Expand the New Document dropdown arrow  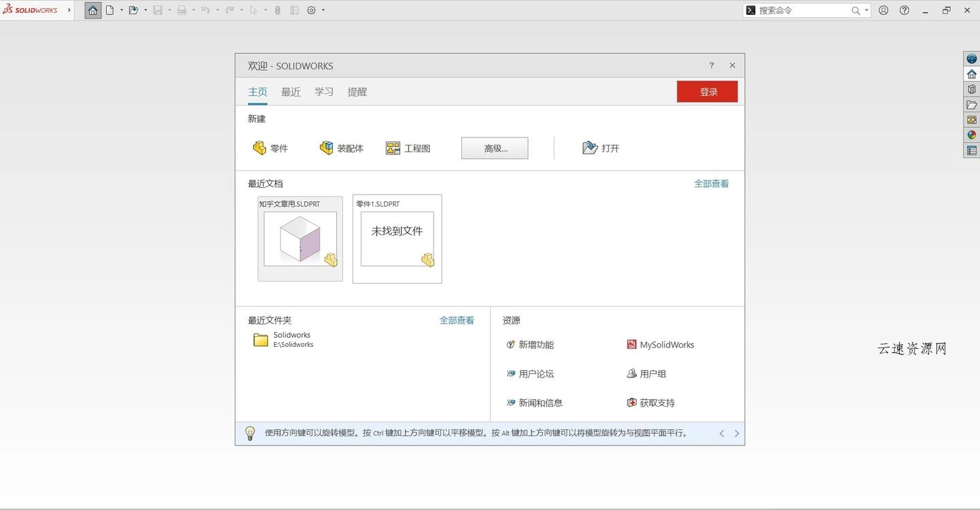121,10
